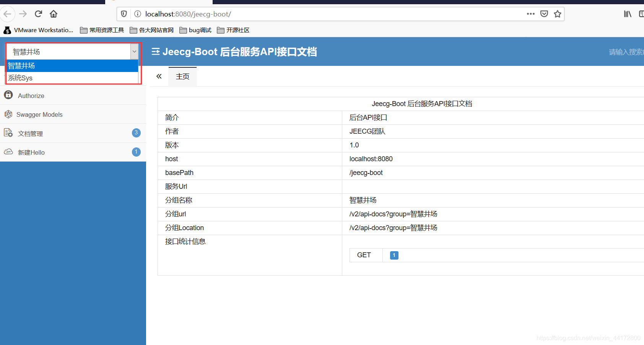This screenshot has width=644, height=345.
Task: Open the browser library icon
Action: coord(628,14)
